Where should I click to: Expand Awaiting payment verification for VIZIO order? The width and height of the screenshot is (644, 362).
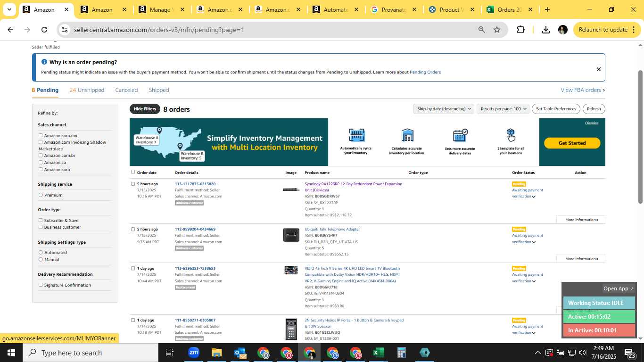click(534, 281)
